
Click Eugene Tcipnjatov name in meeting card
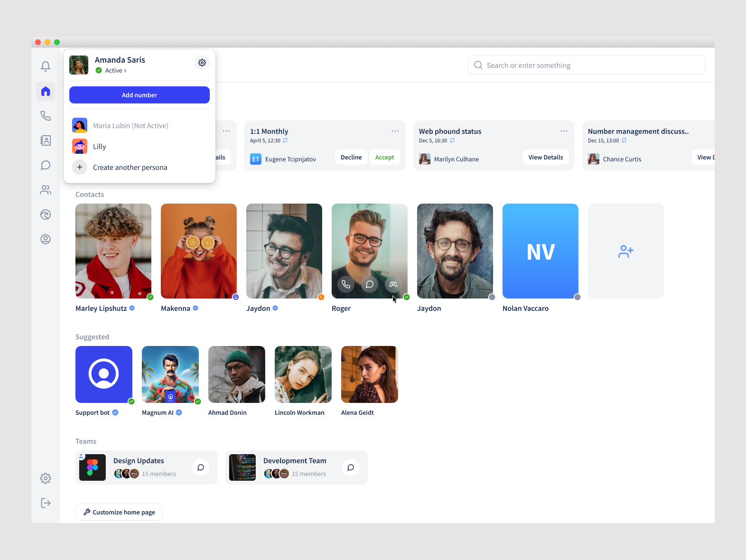[290, 159]
